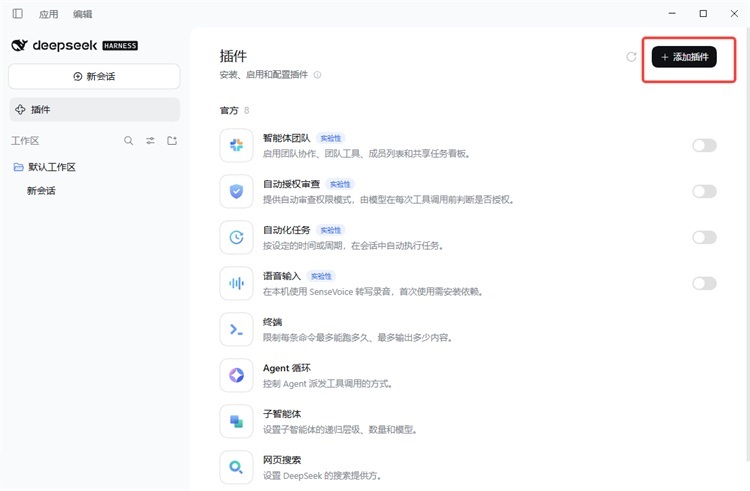Image resolution: width=750 pixels, height=491 pixels.
Task: Click 终端 terminal prompt icon
Action: tap(236, 329)
